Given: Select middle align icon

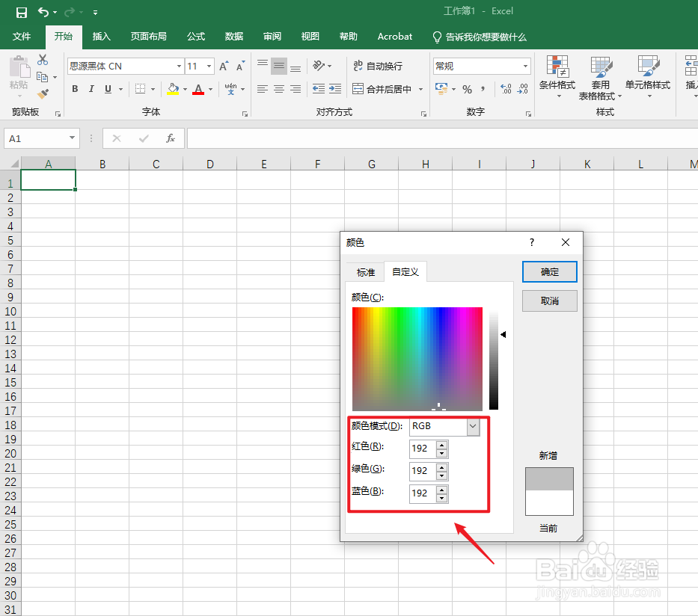Looking at the screenshot, I should [x=279, y=67].
